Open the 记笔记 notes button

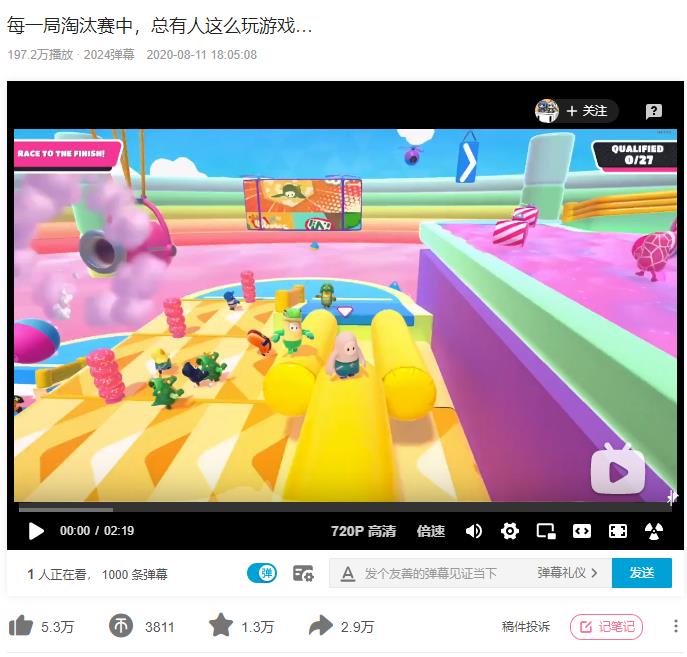[x=606, y=627]
